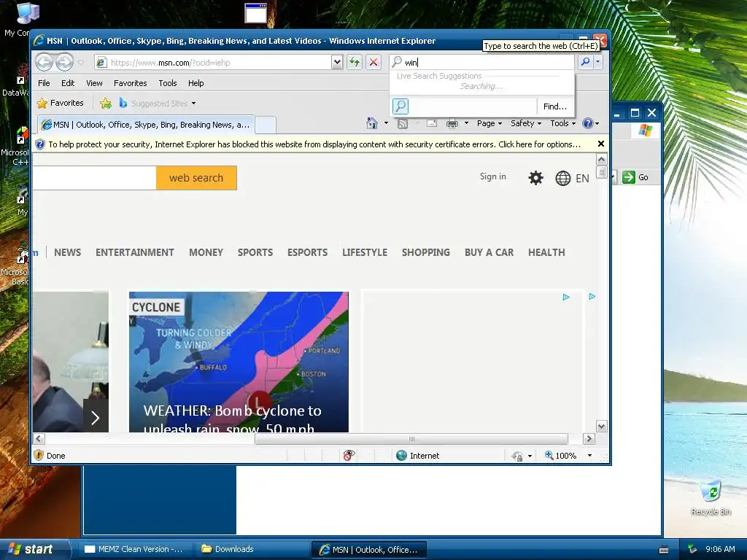747x560 pixels.
Task: Click the Sign in link
Action: click(492, 176)
